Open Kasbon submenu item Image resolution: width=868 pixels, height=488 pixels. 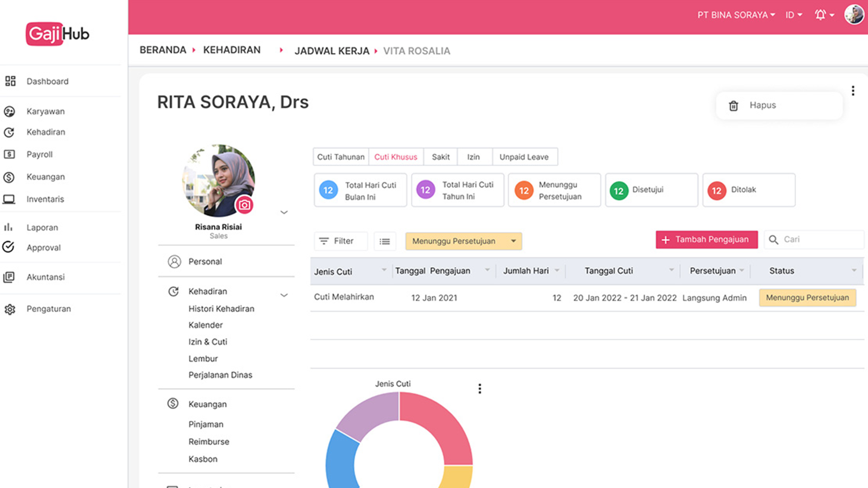point(203,459)
